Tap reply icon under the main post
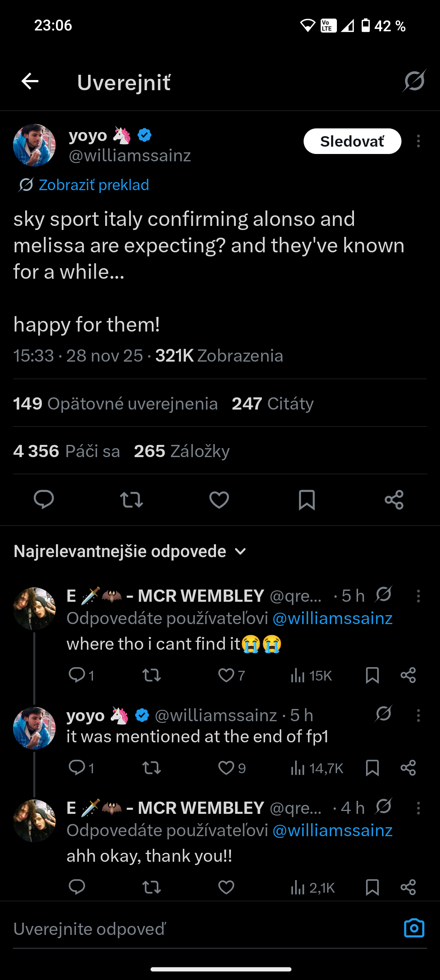This screenshot has height=980, width=440. click(x=44, y=499)
